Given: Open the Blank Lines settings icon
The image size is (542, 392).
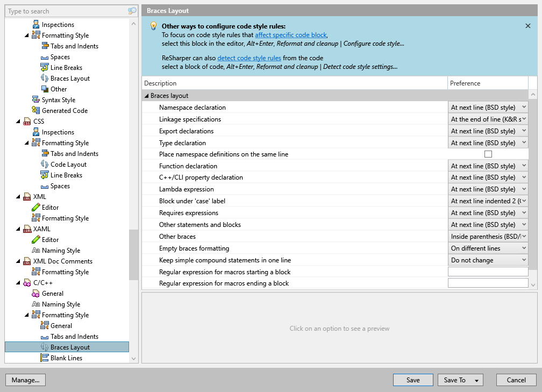Looking at the screenshot, I should [x=46, y=358].
